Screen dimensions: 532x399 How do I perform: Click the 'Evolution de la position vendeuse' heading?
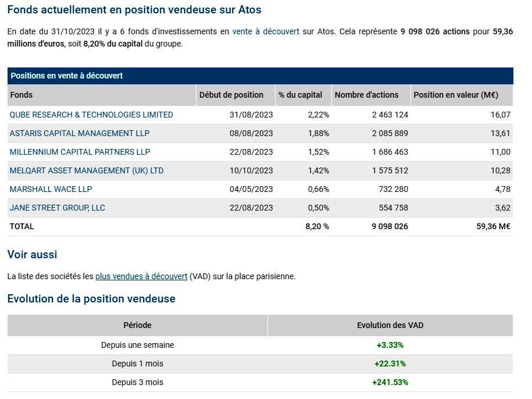pos(91,299)
